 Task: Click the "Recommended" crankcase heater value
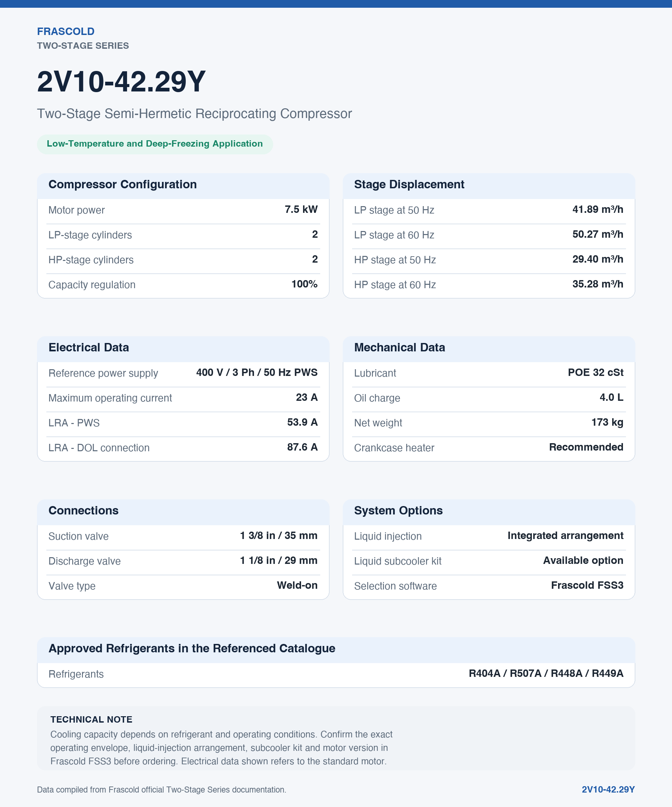[x=586, y=447]
